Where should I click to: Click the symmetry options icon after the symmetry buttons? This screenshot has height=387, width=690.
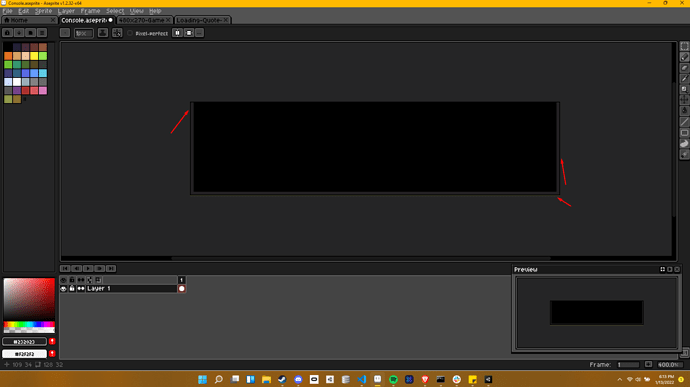[199, 33]
